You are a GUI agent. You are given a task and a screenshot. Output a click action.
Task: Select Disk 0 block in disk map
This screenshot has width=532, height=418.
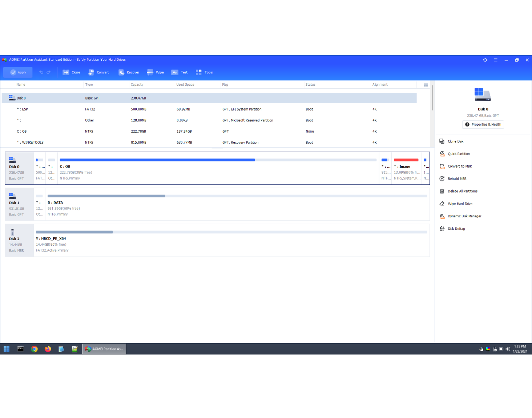click(x=19, y=168)
